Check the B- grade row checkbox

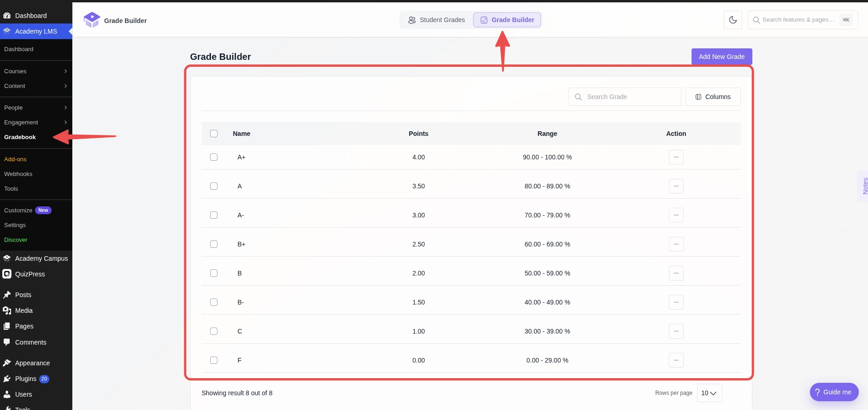click(214, 302)
